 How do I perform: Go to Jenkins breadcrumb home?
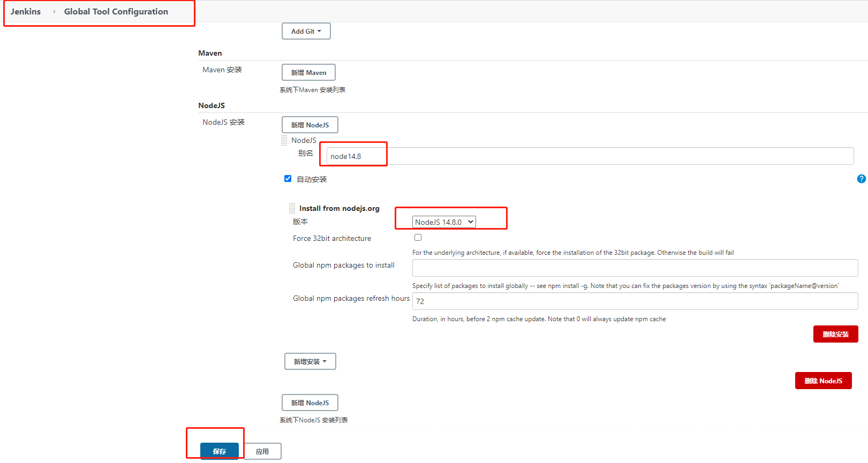pos(26,11)
